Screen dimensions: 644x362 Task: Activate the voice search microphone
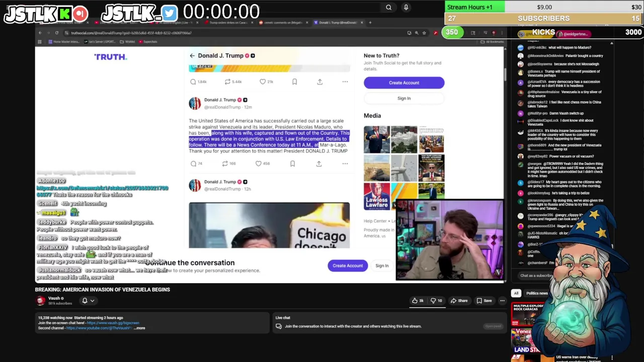click(406, 7)
